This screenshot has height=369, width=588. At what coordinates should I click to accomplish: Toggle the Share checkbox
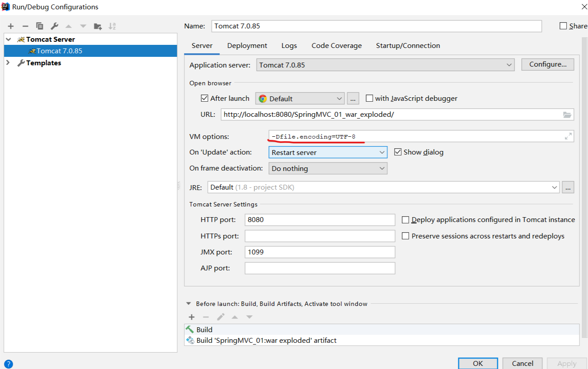click(x=563, y=26)
